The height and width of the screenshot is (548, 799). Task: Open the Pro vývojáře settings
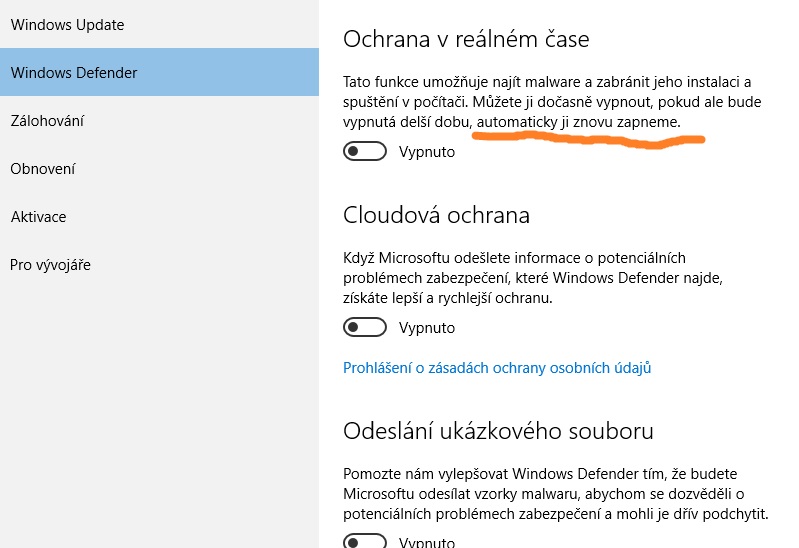click(x=50, y=264)
